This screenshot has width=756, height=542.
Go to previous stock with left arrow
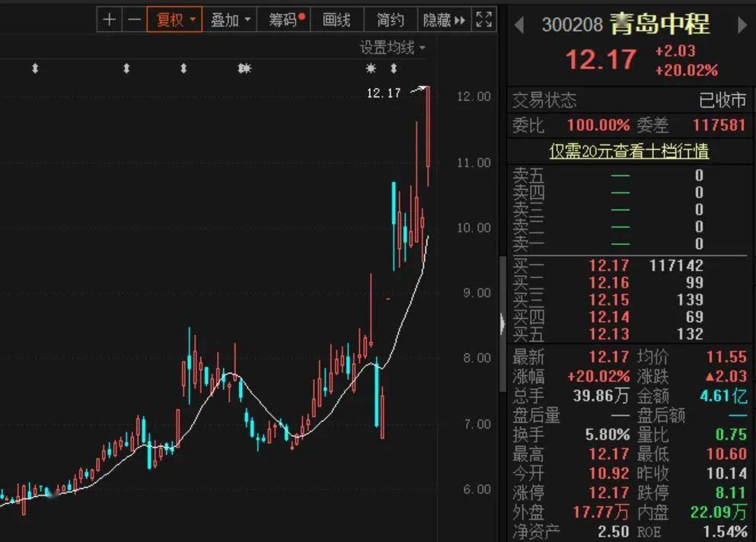(521, 24)
